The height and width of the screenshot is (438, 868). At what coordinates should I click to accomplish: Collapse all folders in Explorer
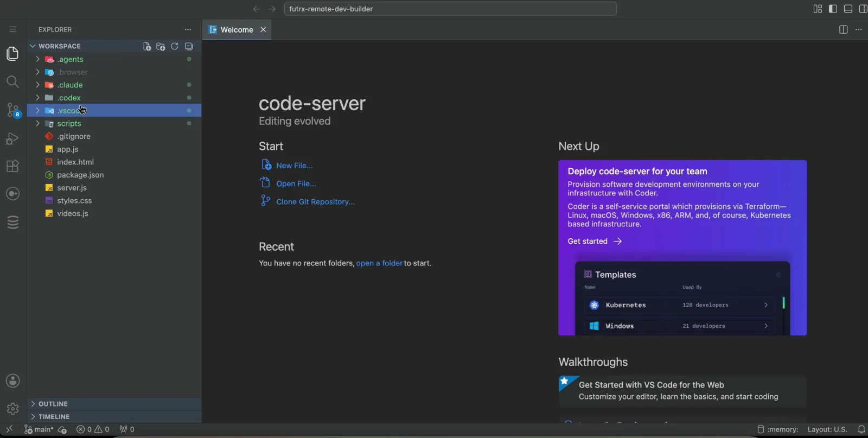(x=189, y=47)
